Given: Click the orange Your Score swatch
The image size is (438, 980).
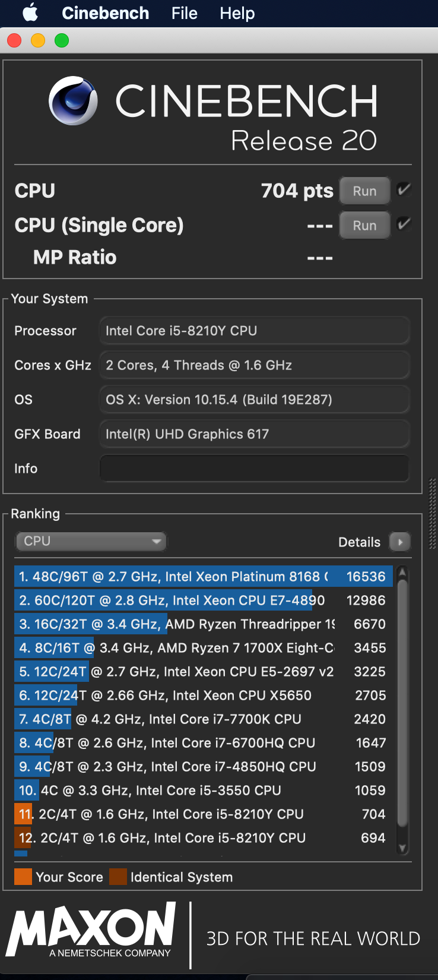Looking at the screenshot, I should [x=23, y=877].
